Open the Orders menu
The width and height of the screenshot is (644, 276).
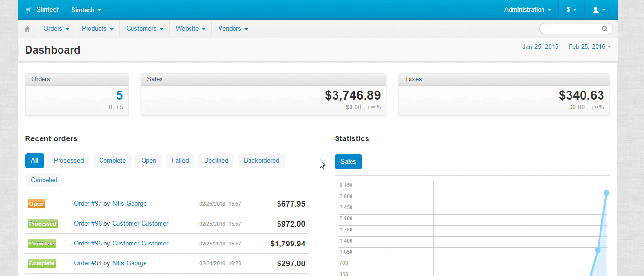(56, 29)
